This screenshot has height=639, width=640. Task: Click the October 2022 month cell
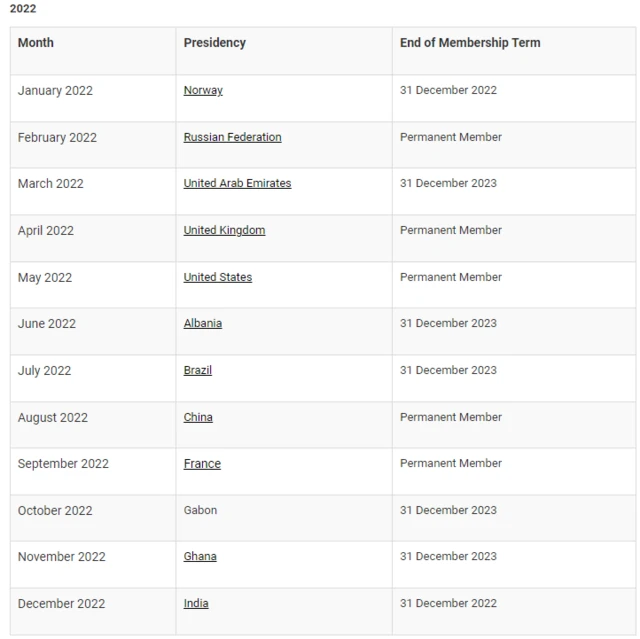pos(55,510)
